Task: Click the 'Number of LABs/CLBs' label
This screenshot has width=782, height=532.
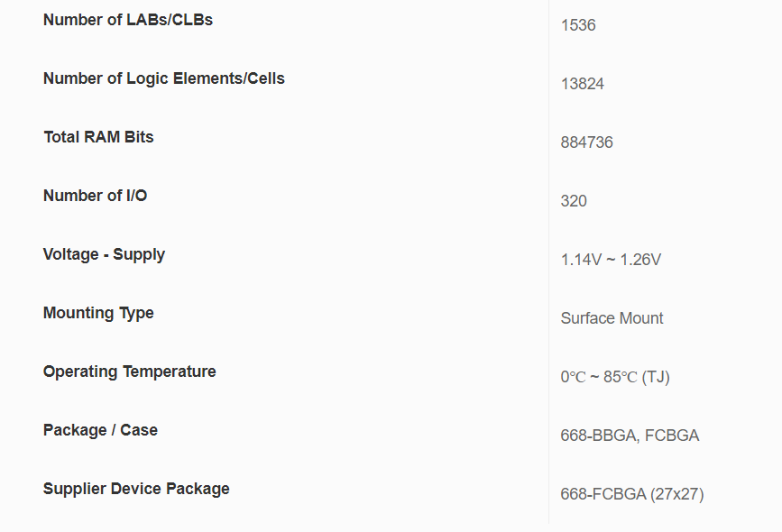Action: click(128, 20)
